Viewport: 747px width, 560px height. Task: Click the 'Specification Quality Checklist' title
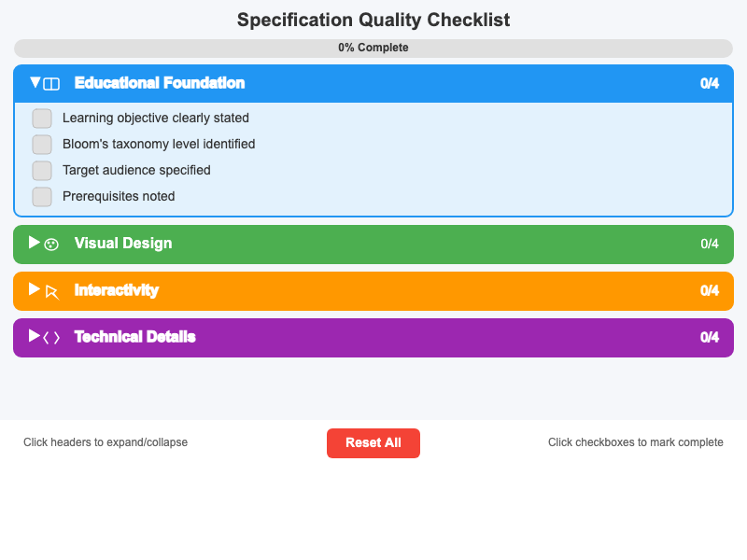pos(373,20)
